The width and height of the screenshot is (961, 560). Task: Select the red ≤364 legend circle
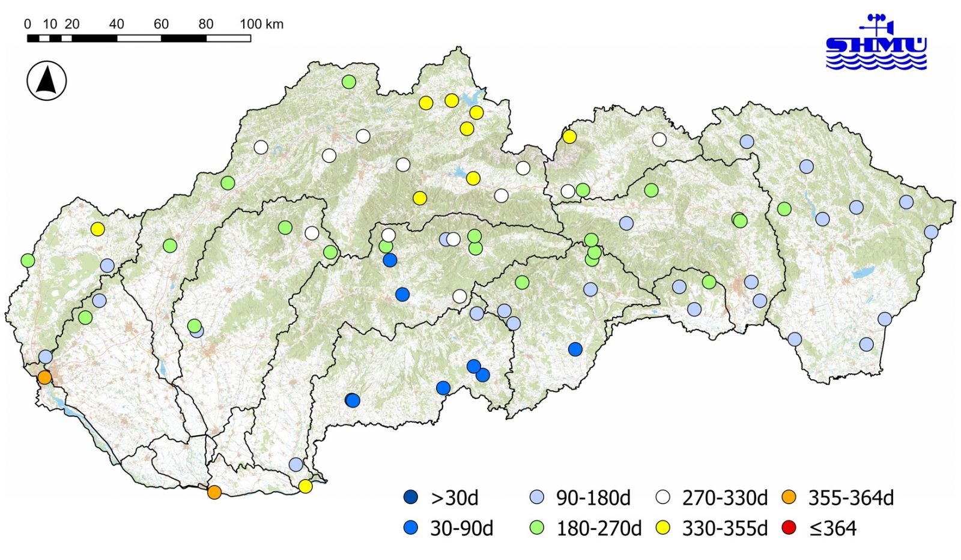(789, 528)
